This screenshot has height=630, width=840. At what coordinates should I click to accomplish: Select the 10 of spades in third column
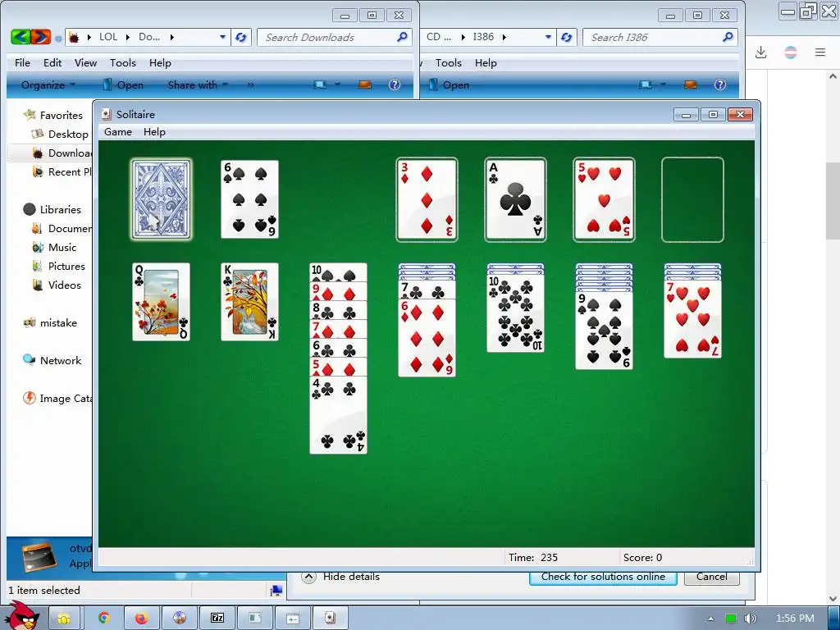338,272
